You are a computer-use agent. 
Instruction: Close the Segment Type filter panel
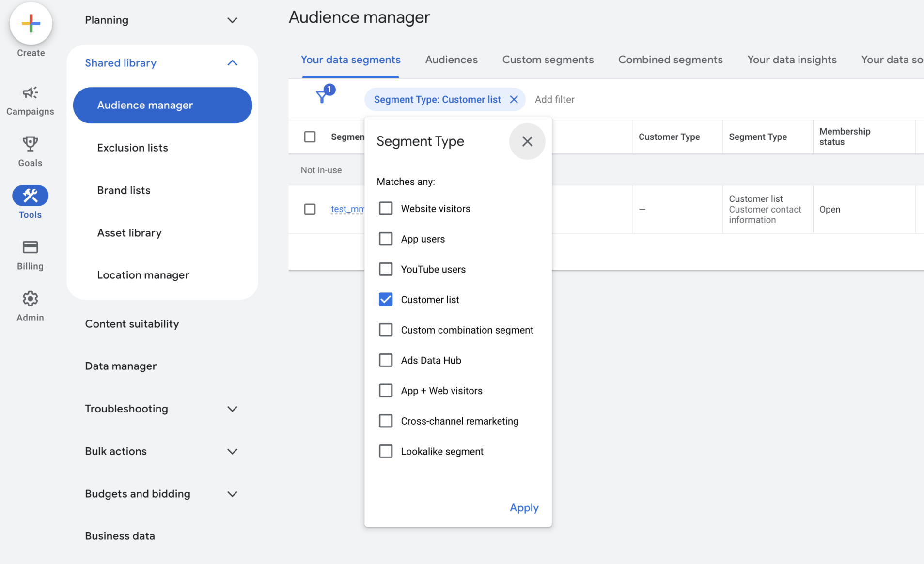click(527, 141)
